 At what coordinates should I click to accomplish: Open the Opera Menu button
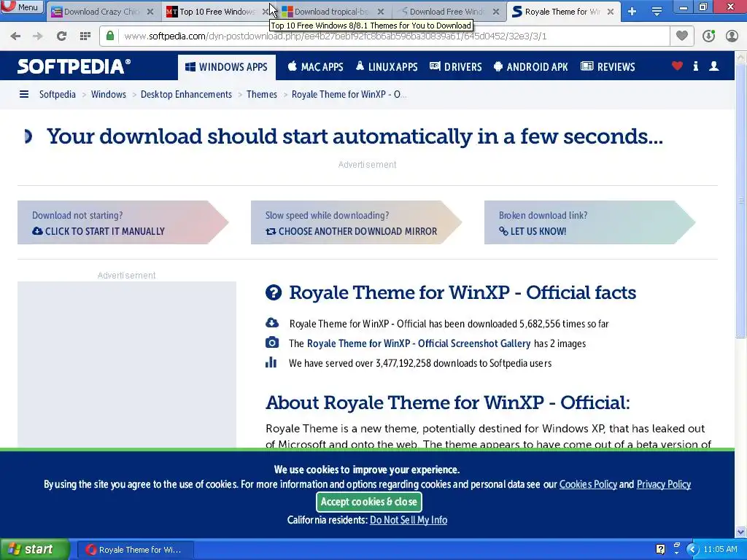pyautogui.click(x=22, y=7)
